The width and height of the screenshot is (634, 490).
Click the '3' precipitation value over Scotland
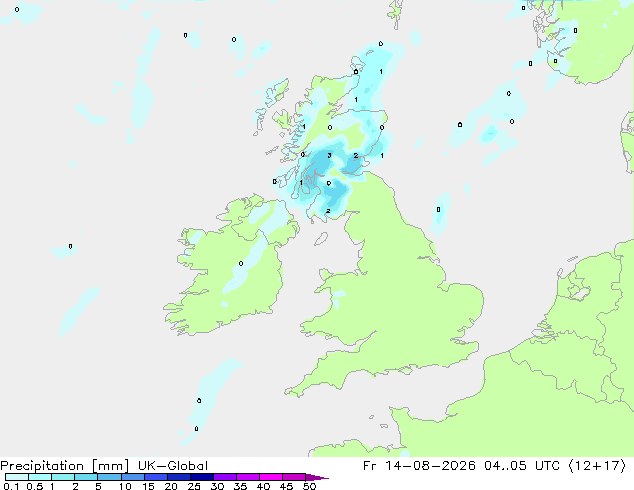(330, 156)
